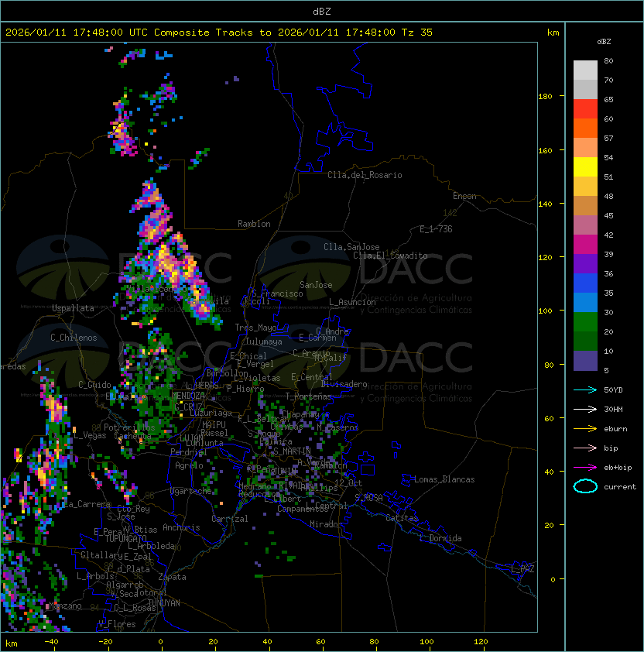This screenshot has width=644, height=652.
Task: Click the '-20' km axis tick label
Action: pos(105,642)
